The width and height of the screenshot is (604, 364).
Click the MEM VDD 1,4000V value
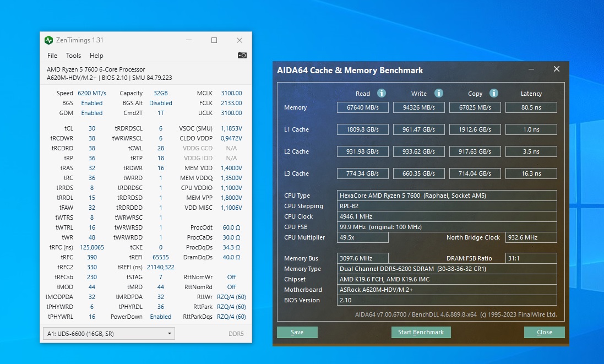pos(231,168)
